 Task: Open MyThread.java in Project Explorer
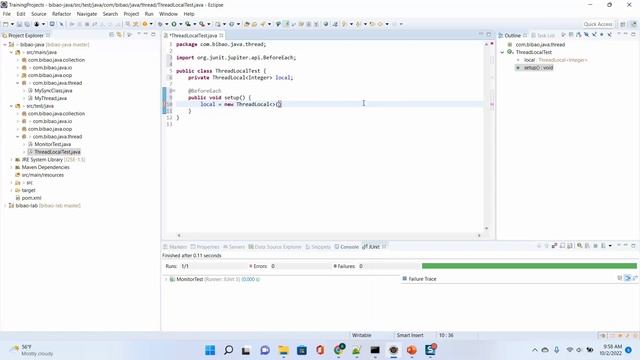click(50, 98)
